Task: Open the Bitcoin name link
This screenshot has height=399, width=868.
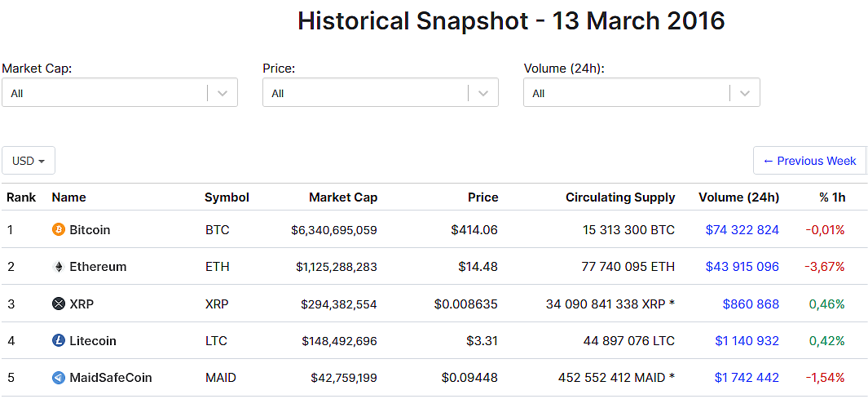Action: (90, 229)
